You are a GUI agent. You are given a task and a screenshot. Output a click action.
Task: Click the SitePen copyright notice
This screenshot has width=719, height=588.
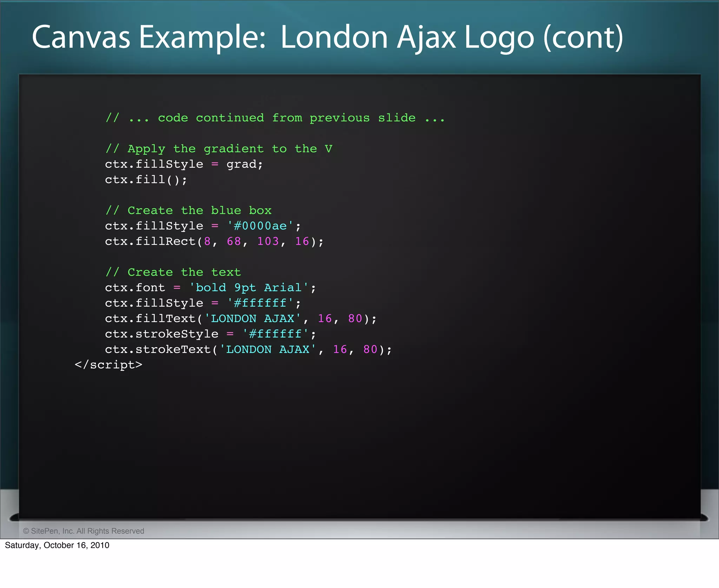pos(84,531)
